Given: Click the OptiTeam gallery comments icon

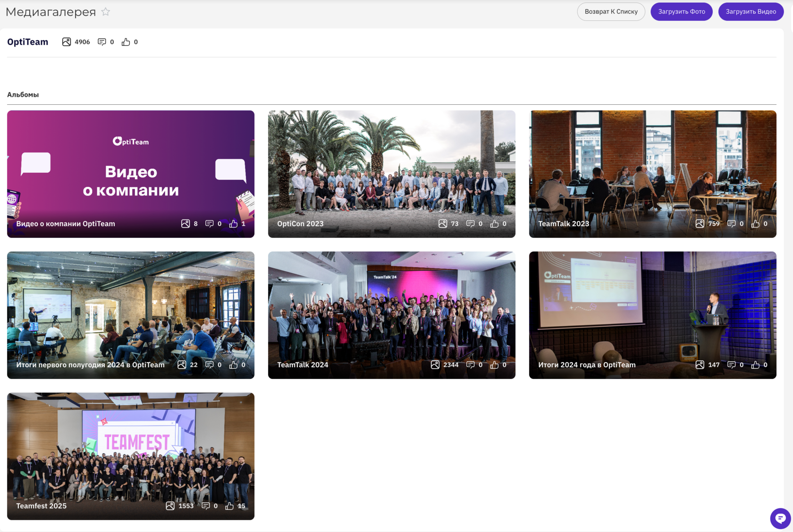Looking at the screenshot, I should (102, 42).
